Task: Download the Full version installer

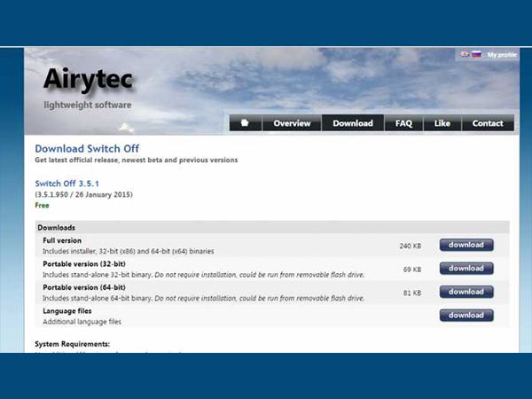Action: [466, 246]
